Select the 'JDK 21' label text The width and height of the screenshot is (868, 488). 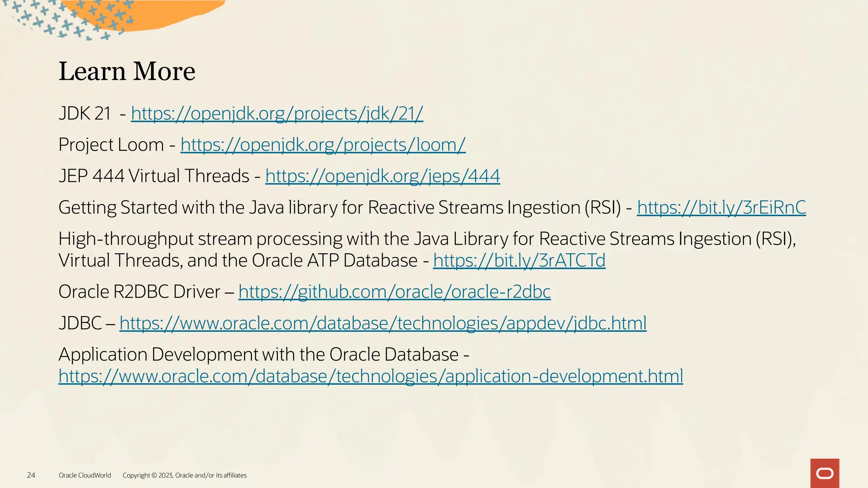(x=85, y=114)
